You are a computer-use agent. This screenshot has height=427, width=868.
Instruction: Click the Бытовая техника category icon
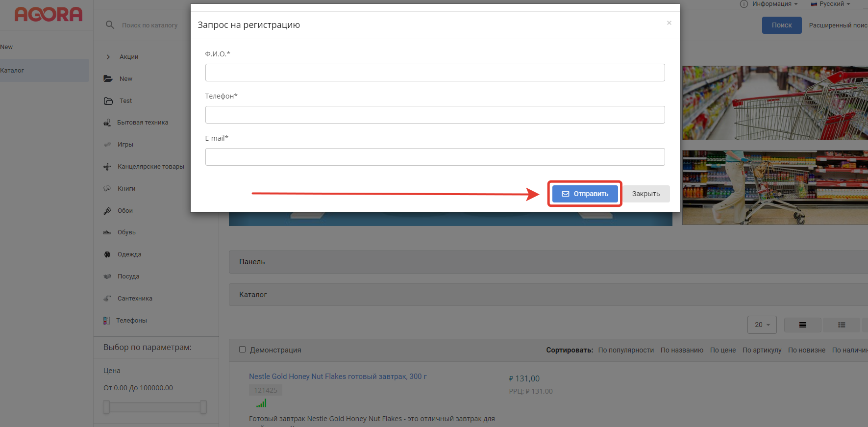[x=107, y=123]
